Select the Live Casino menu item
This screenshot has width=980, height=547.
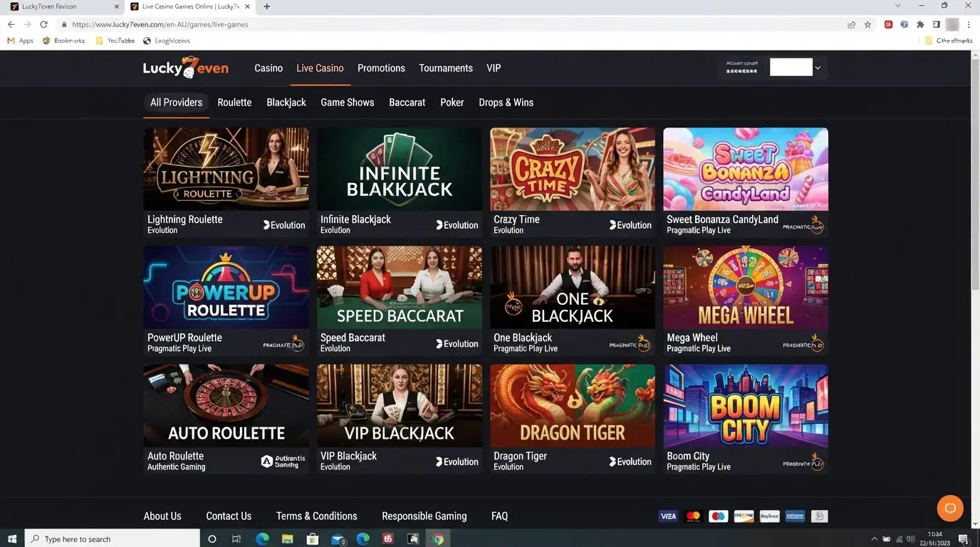[320, 68]
